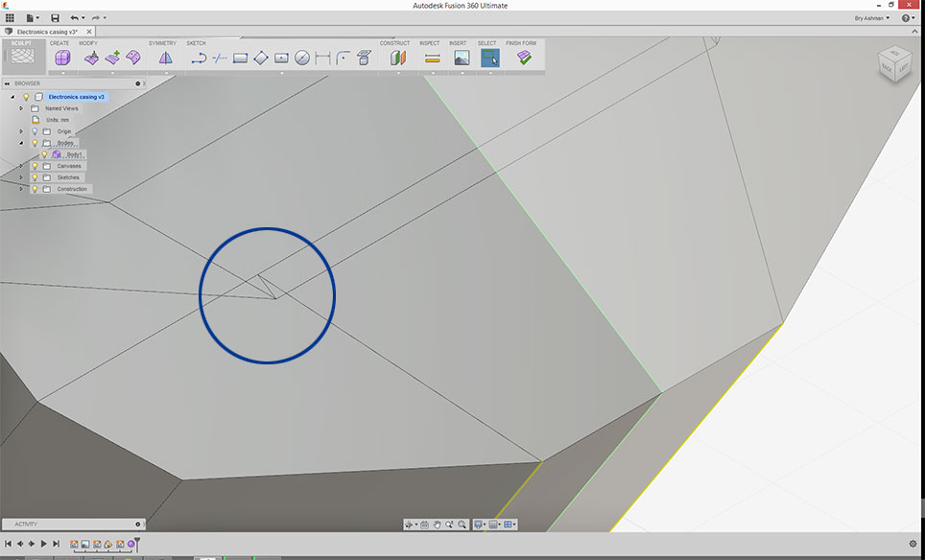Hide Construction folder via lightbulb
This screenshot has width=925, height=560.
click(35, 189)
